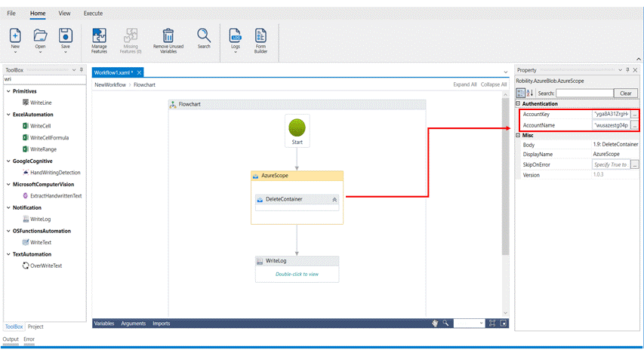Collapse the ExcelAutomation category
Viewport: 644px width, 362px height.
[8, 115]
